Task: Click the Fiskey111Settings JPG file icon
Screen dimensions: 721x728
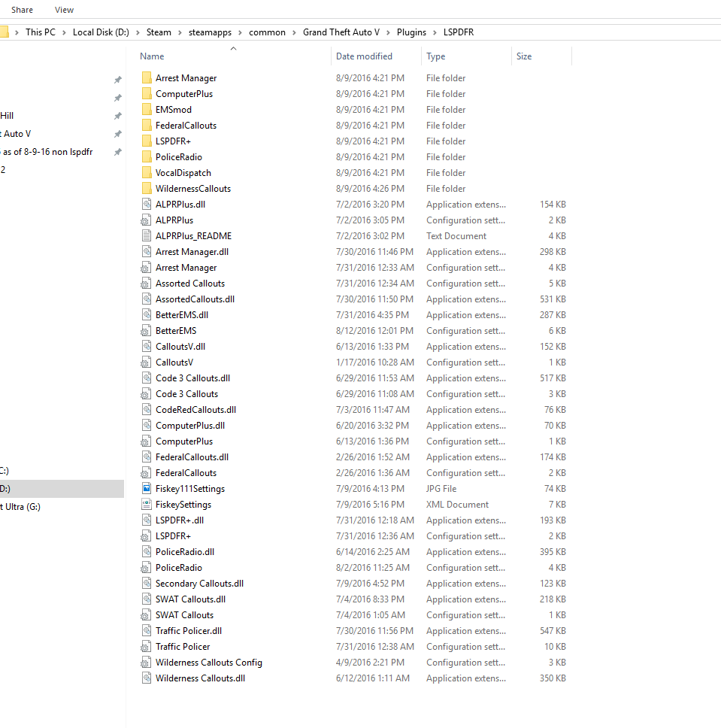Action: tap(147, 488)
